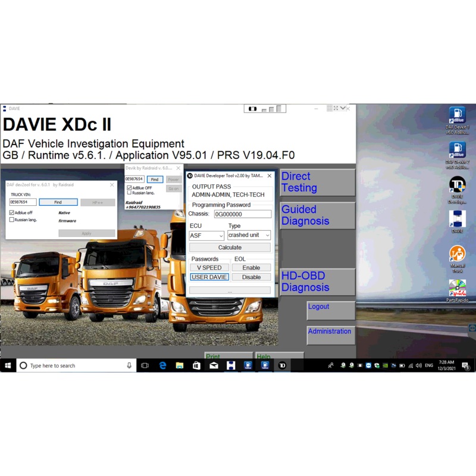Close the DAF dev2ool window

pyautogui.click(x=112, y=184)
